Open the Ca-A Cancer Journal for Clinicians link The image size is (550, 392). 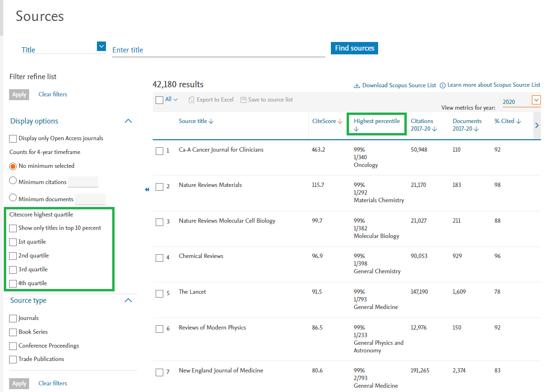coord(221,150)
